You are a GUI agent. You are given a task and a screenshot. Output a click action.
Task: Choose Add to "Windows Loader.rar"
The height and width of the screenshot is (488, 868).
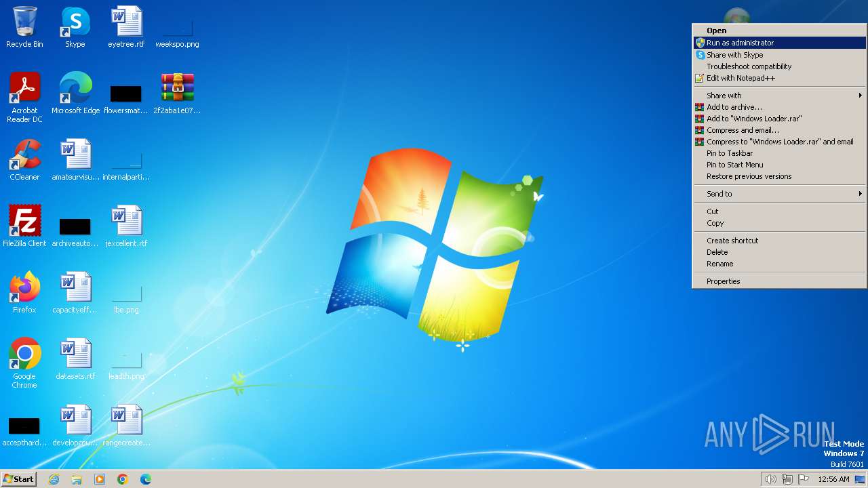tap(779, 119)
